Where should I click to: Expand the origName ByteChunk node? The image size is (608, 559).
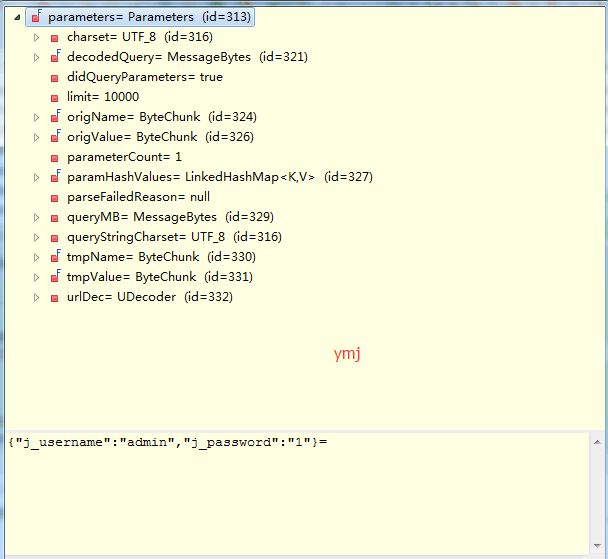tap(36, 117)
